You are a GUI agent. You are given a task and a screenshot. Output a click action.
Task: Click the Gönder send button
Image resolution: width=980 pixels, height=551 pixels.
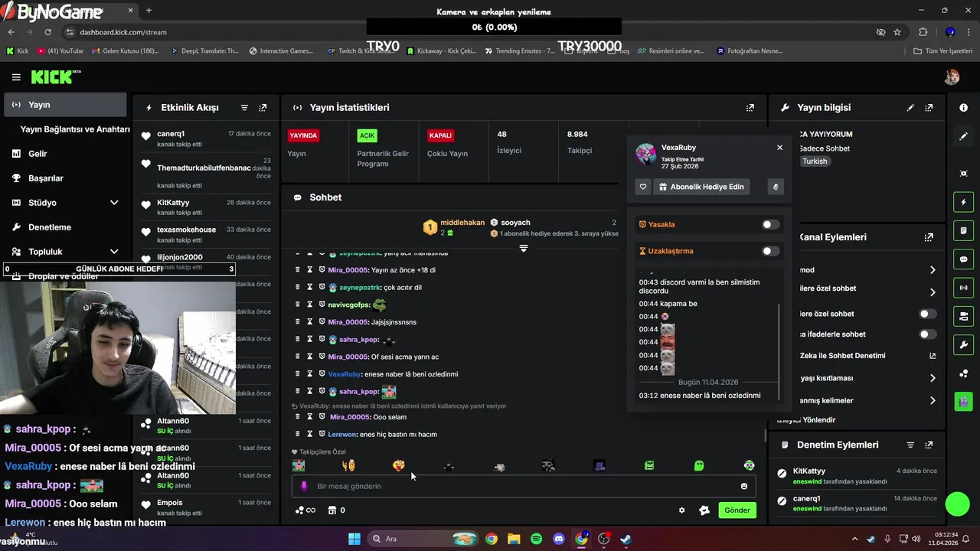(737, 510)
